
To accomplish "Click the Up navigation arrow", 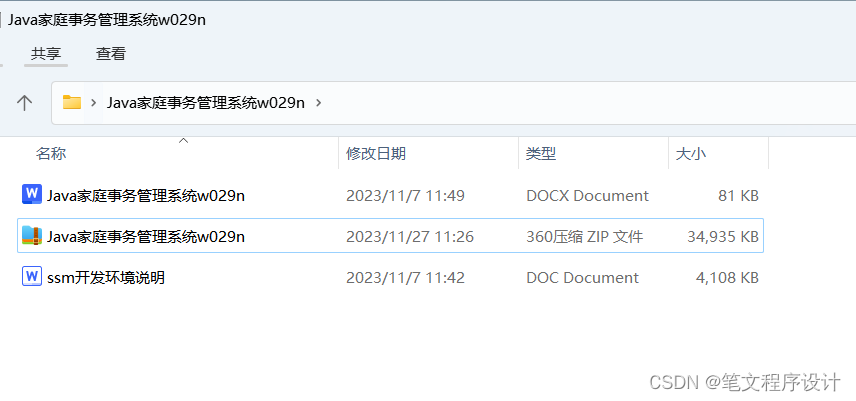I will (x=25, y=102).
